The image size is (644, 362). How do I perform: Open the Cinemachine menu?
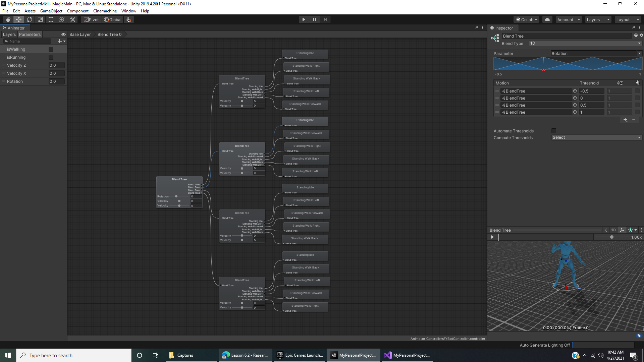[105, 11]
